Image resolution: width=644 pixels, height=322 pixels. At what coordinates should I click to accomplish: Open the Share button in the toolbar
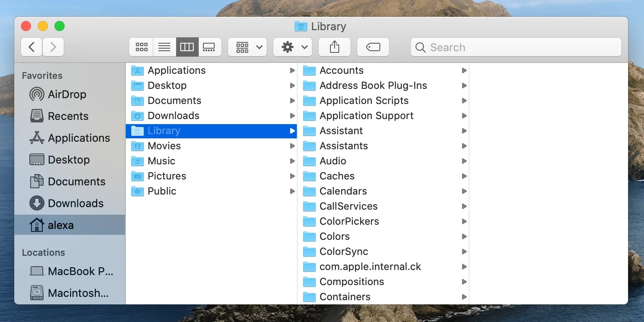point(334,47)
